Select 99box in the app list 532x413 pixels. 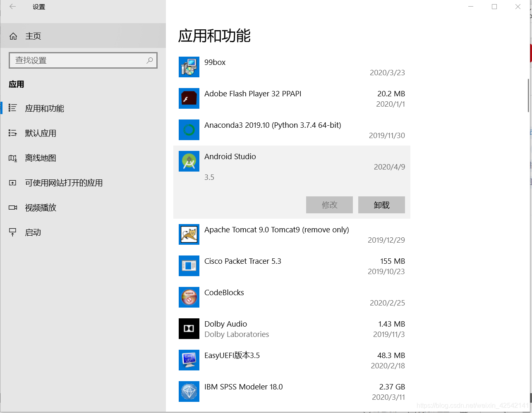coord(292,67)
